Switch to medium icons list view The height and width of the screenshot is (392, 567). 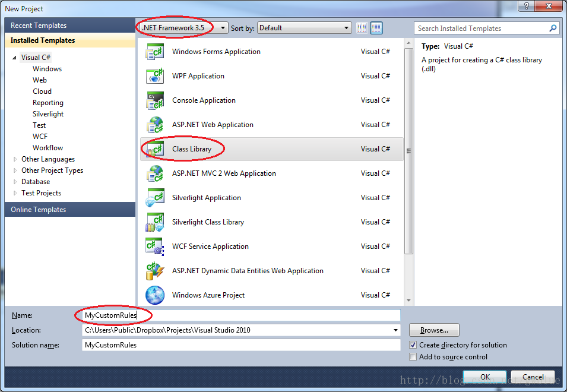point(376,28)
